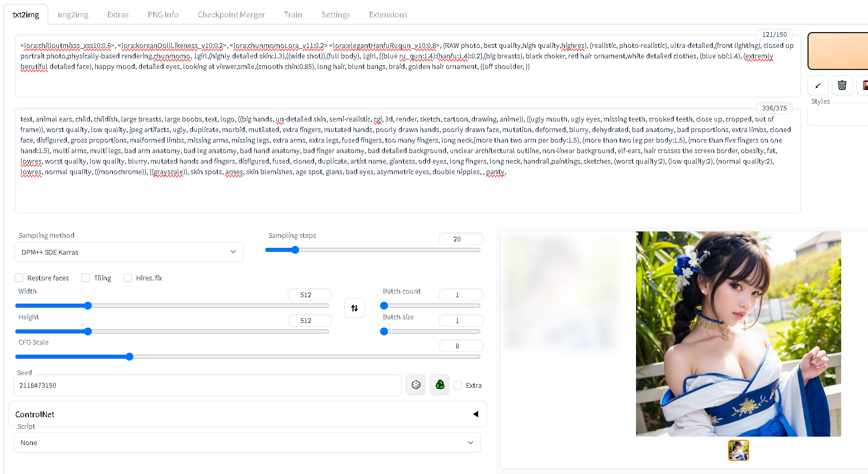Screen dimensions: 868x474
Task: Click the CFG Scale slider handle
Action: (x=129, y=357)
